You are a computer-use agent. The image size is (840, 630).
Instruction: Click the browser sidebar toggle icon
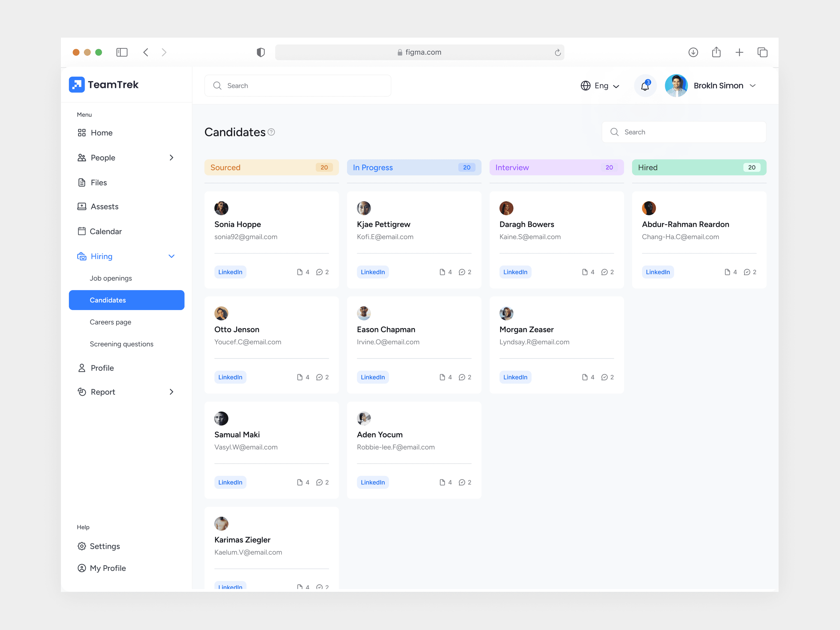tap(122, 52)
